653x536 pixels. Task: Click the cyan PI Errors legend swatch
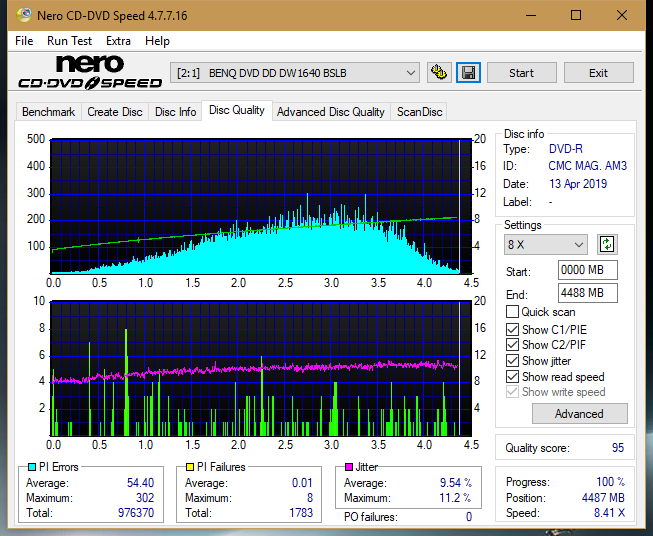[x=31, y=467]
